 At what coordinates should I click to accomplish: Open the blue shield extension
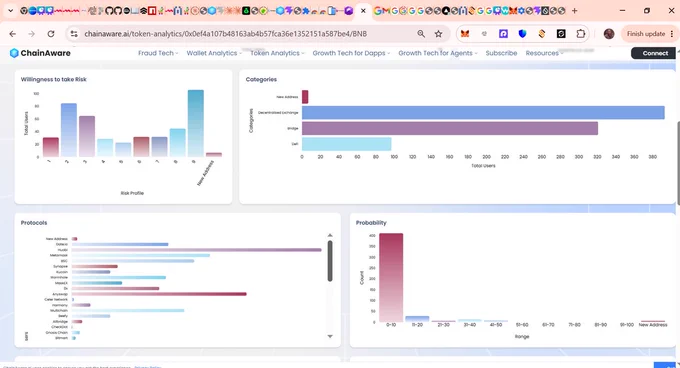point(523,34)
